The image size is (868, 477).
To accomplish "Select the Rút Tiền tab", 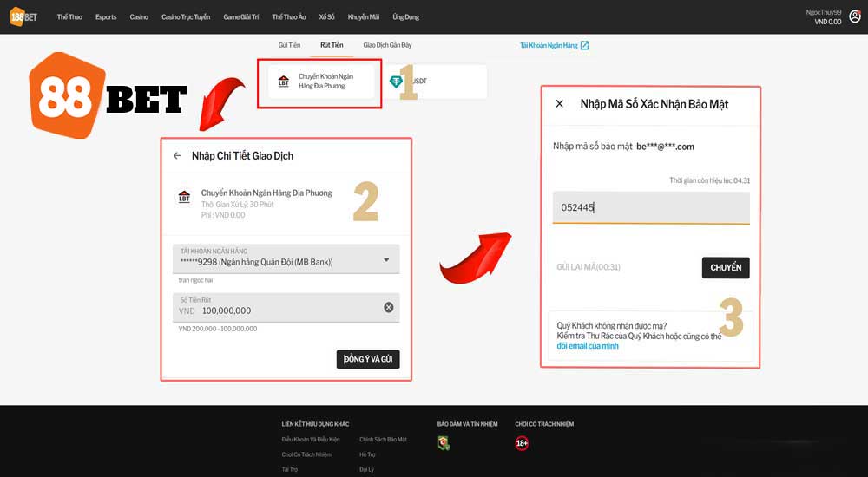I will pos(332,45).
